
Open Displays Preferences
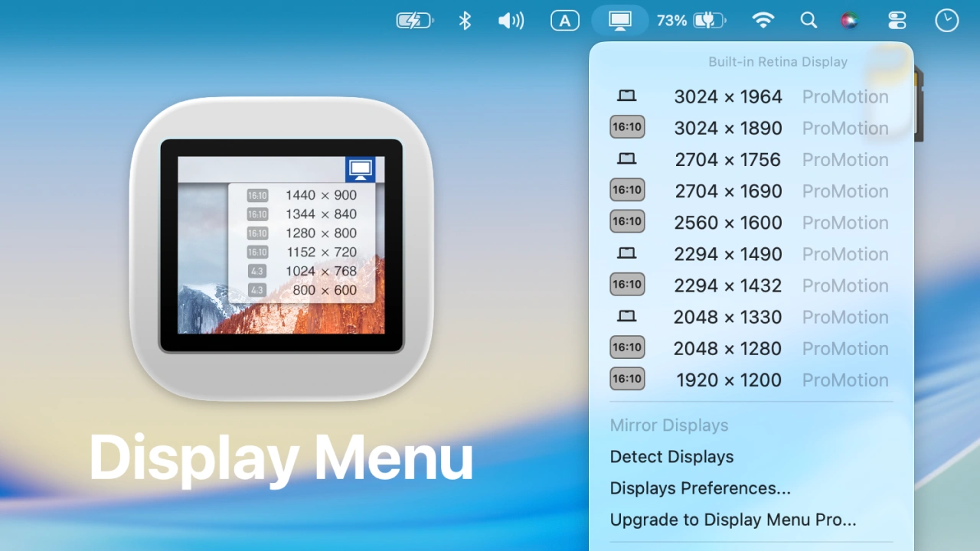point(700,487)
